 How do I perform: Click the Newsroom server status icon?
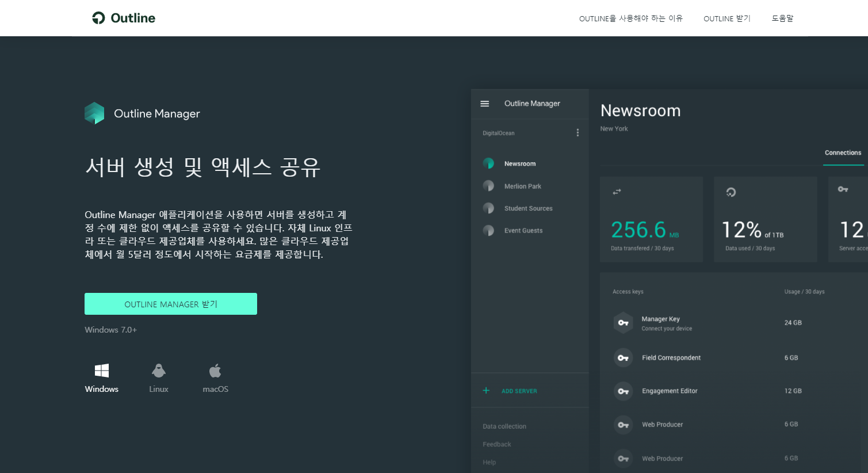488,163
